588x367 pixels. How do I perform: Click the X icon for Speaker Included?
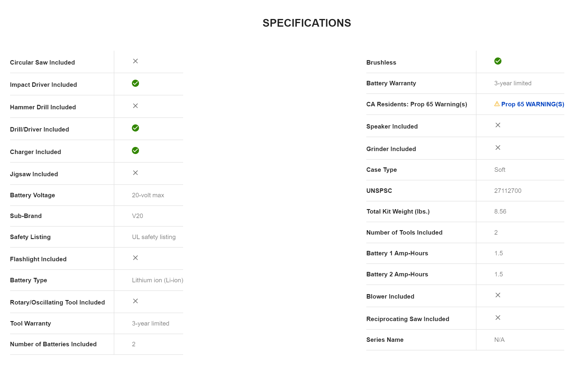[498, 125]
